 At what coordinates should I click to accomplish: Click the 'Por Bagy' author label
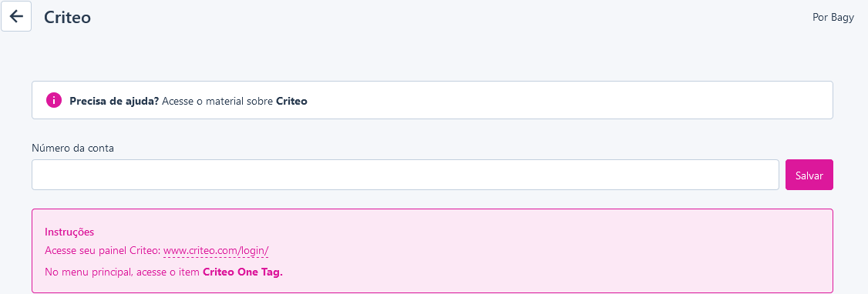(x=833, y=17)
